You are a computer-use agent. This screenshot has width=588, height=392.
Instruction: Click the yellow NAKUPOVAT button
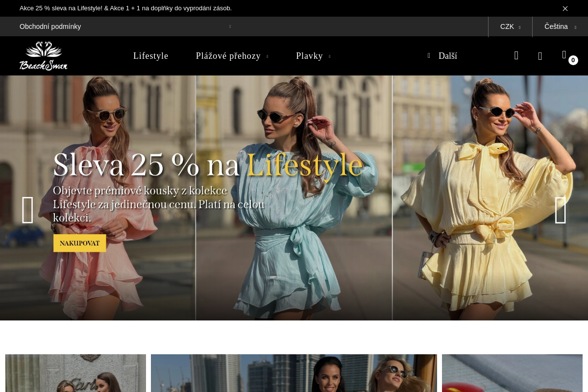point(80,243)
